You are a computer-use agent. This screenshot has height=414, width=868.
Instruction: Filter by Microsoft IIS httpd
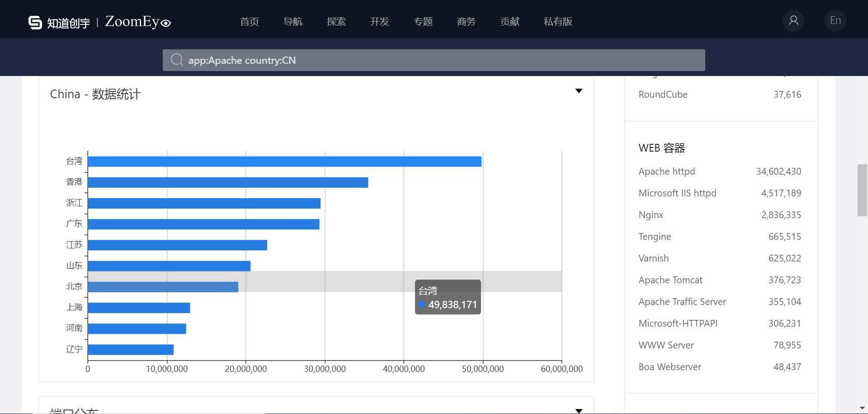coord(677,193)
